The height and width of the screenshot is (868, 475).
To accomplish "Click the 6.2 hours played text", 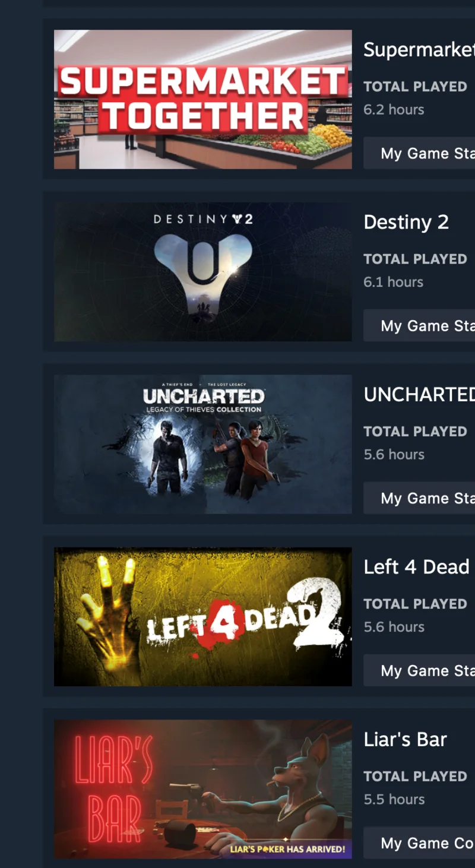I will coord(394,110).
